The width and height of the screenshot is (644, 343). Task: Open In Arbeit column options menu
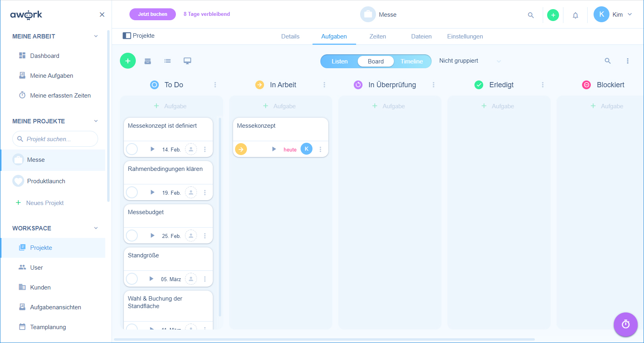324,85
